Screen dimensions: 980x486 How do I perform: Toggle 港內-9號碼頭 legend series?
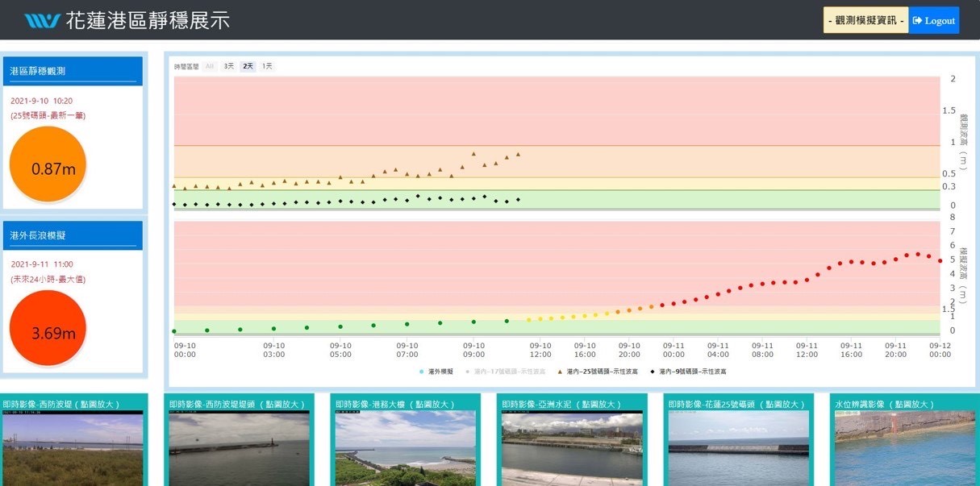coord(688,372)
